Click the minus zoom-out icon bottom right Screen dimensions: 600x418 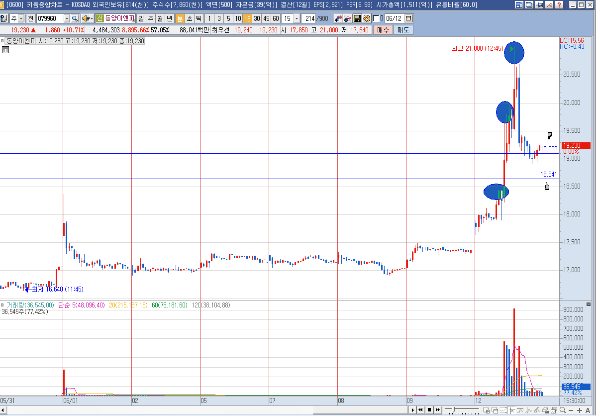coord(571,410)
